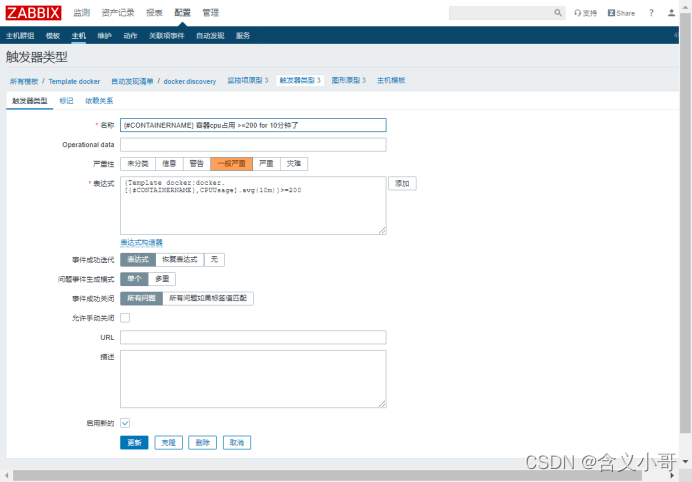The height and width of the screenshot is (482, 692).
Task: Select 所有问题 close option
Action: [x=141, y=298]
